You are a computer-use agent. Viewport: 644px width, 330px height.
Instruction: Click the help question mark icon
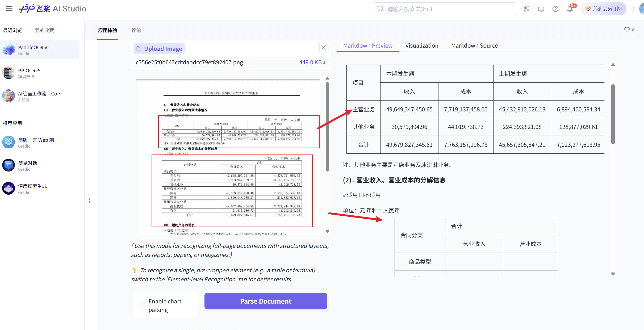tap(555, 9)
